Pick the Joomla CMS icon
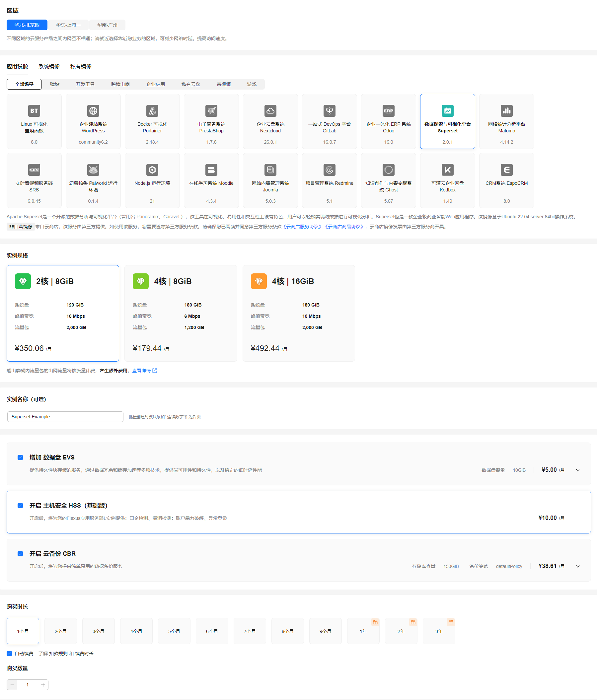 click(270, 170)
